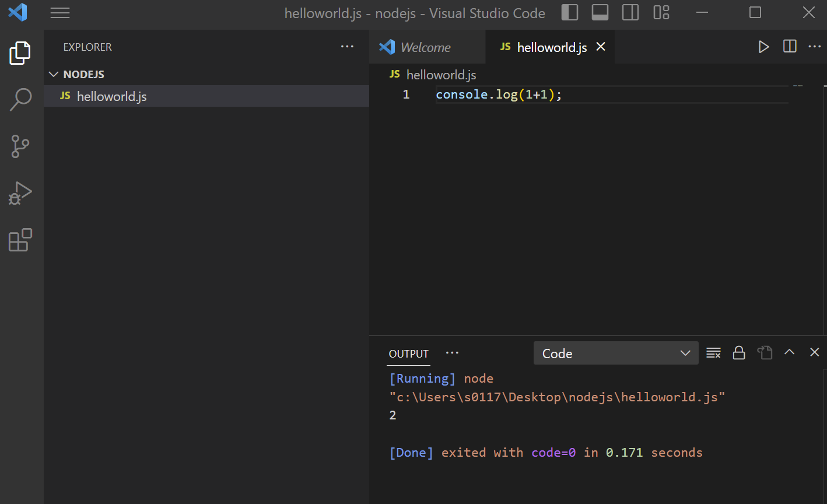Open the Explorer view in activity bar
This screenshot has height=504, width=827.
coord(20,53)
